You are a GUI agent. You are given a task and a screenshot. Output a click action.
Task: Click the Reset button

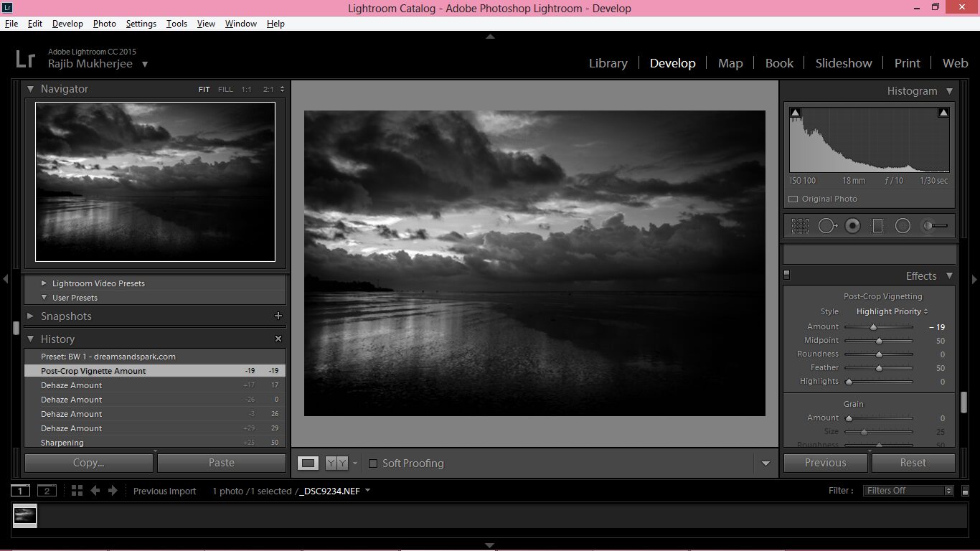[913, 463]
